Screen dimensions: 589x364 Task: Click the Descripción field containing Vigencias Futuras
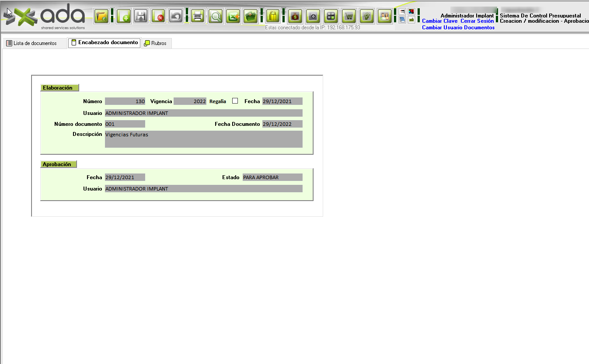coord(203,139)
